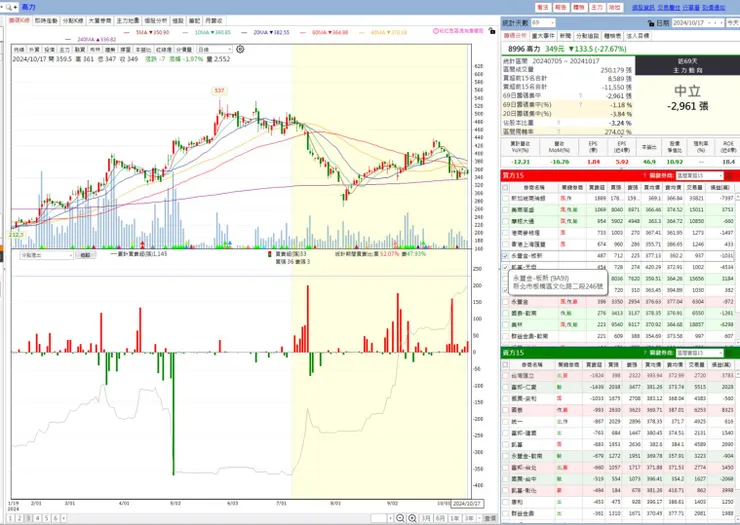Go to chart page 4
Screen dimensions: 740x525
(37, 518)
